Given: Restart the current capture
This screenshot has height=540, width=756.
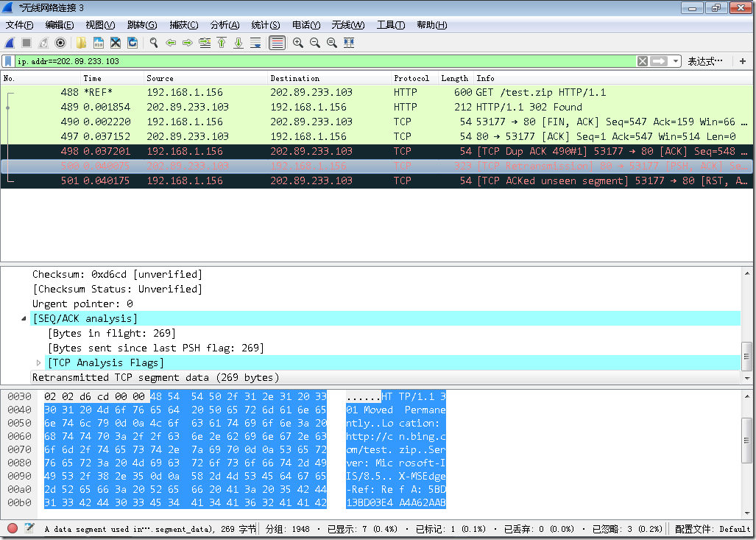Looking at the screenshot, I should pos(43,43).
